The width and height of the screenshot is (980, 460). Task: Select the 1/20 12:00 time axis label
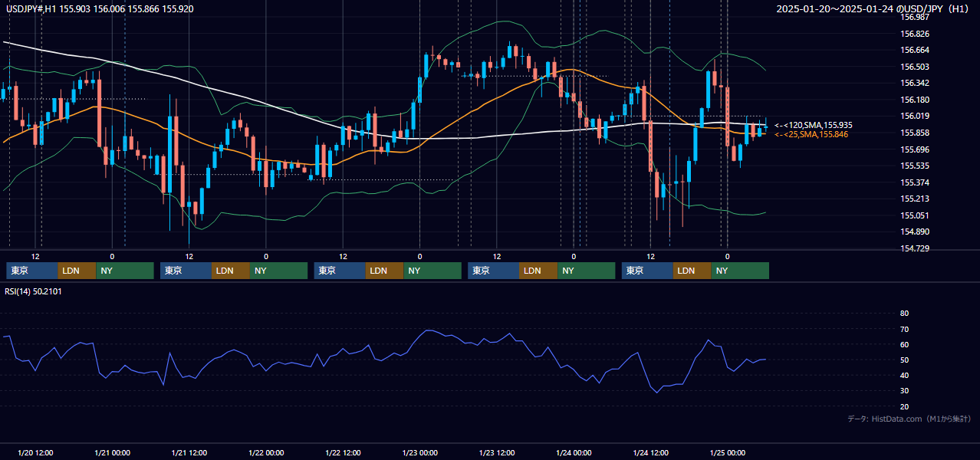tap(35, 453)
